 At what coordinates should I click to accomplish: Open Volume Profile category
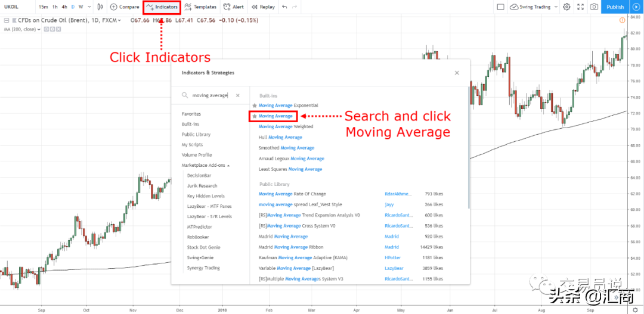pyautogui.click(x=197, y=155)
